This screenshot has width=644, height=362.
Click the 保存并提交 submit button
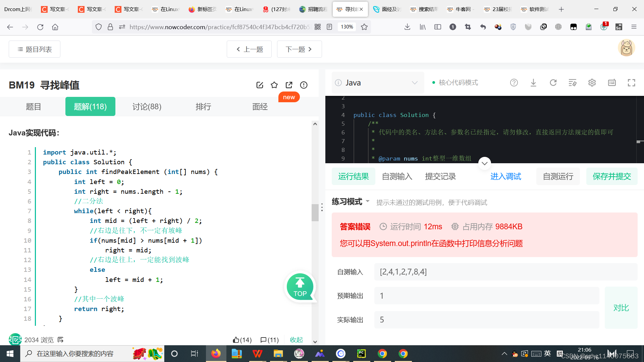click(612, 176)
